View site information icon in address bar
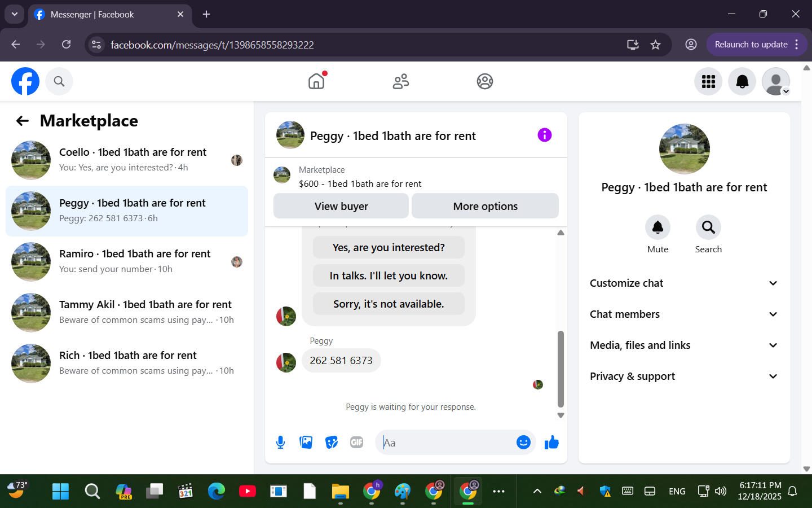The height and width of the screenshot is (508, 812). pyautogui.click(x=96, y=45)
